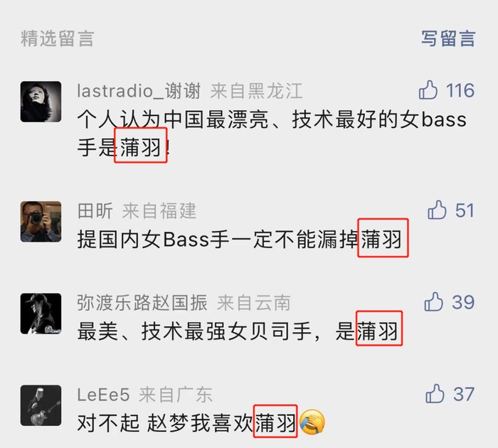The width and height of the screenshot is (498, 448).
Task: Tap the thumbs-up icon on 田昕's comment
Action: pos(437,210)
